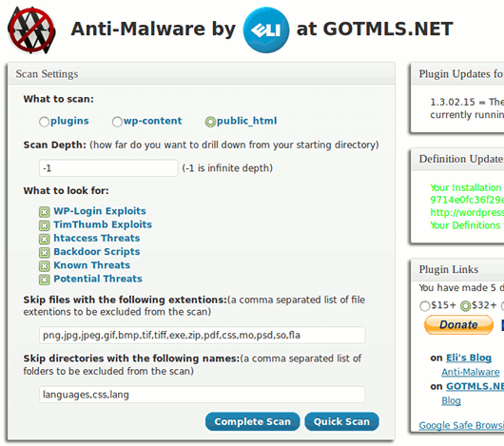Click the skip directories names field
The width and height of the screenshot is (504, 446).
(203, 395)
